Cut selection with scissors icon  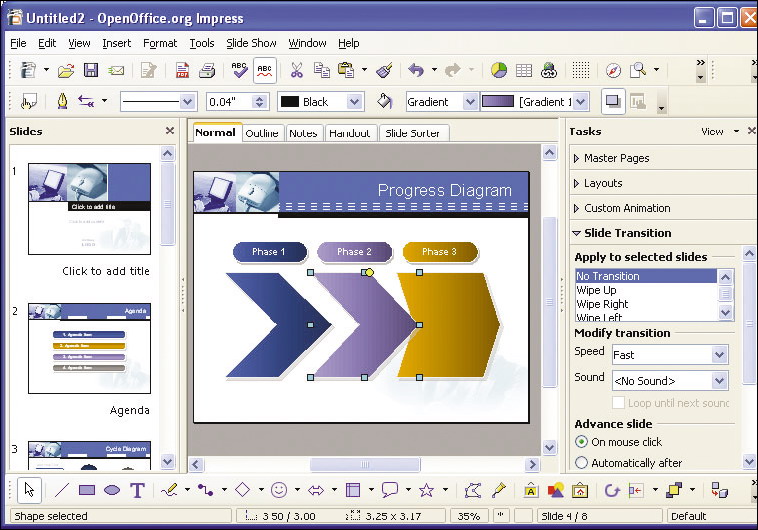pos(296,71)
